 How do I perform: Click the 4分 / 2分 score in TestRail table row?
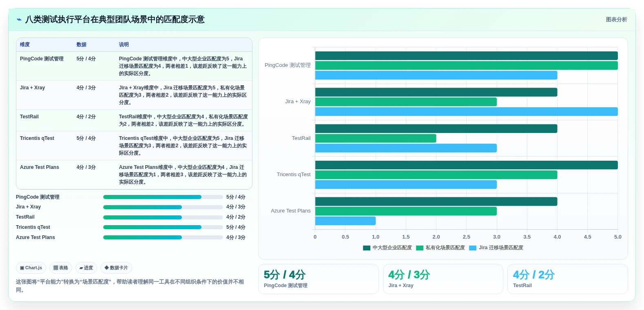pos(86,117)
